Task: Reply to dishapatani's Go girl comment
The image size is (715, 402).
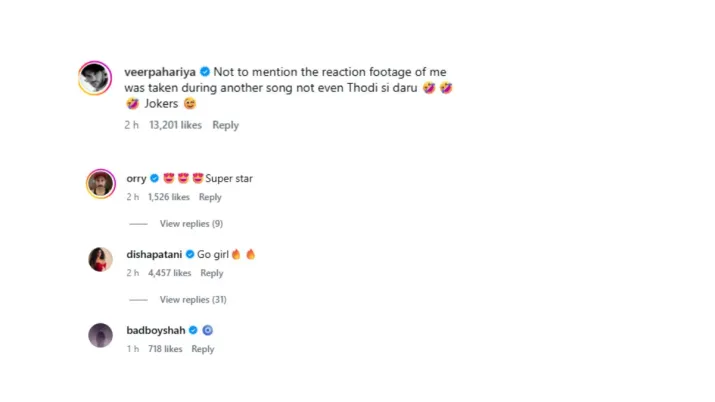Action: pos(212,273)
